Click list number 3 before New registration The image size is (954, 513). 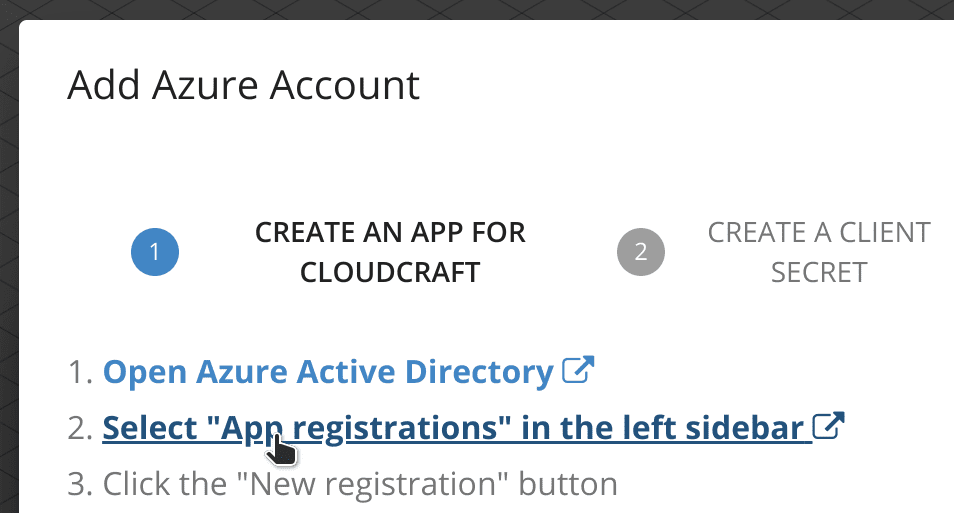coord(80,484)
